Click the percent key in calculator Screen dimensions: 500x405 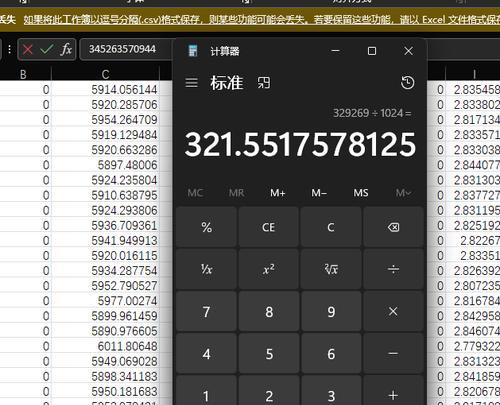point(207,227)
